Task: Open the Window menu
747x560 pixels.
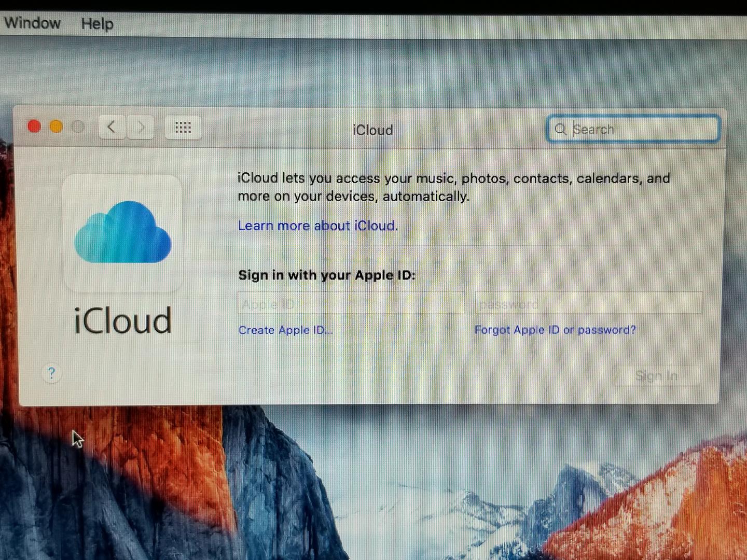Action: [x=32, y=23]
